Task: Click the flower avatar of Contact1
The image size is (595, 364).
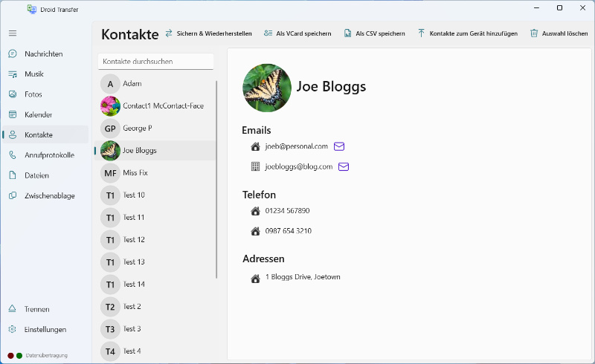Action: pos(110,106)
